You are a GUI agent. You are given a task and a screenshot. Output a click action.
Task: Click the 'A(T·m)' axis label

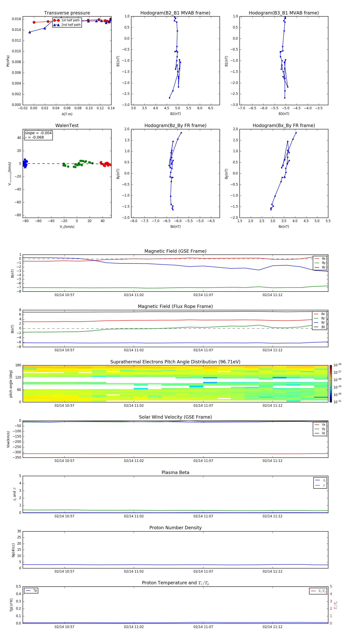pyautogui.click(x=67, y=114)
